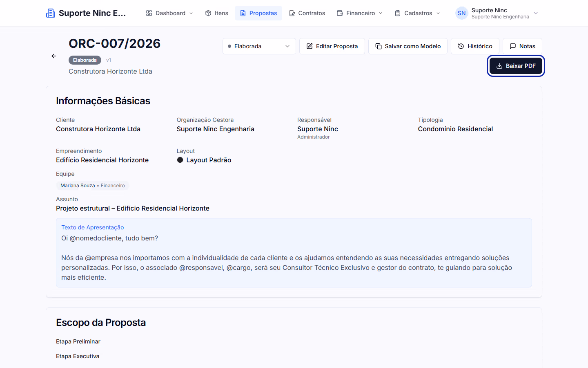Open the Notas button

[x=522, y=46]
